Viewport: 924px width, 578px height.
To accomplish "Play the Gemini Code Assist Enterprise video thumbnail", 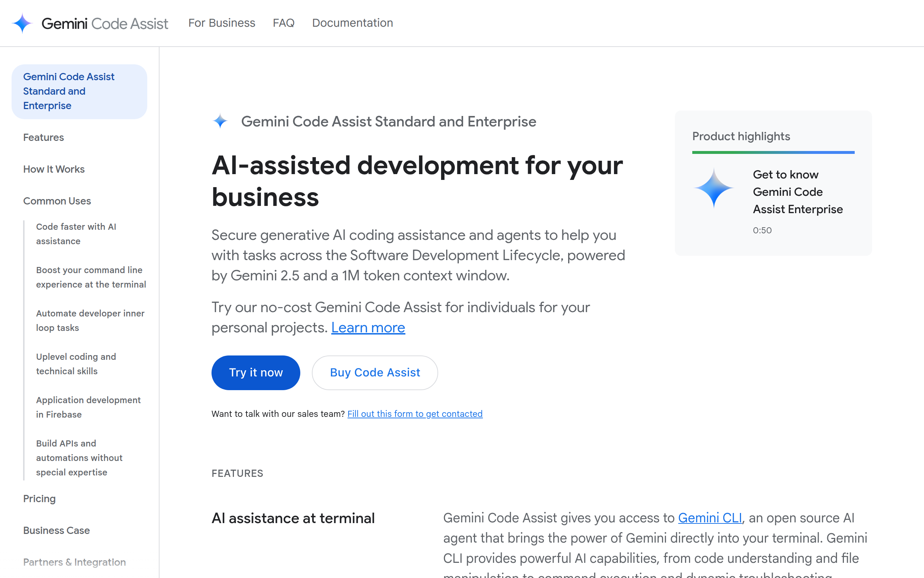I will click(x=714, y=188).
